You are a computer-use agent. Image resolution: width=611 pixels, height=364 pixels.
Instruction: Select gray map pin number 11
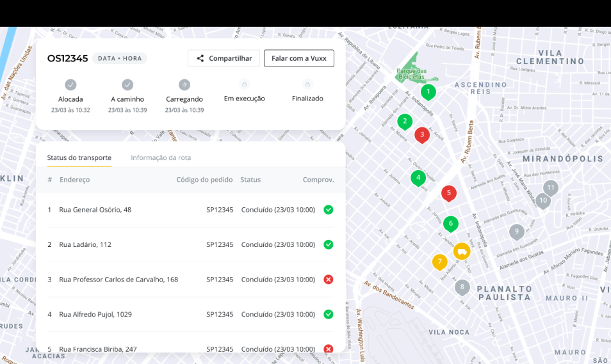click(551, 187)
